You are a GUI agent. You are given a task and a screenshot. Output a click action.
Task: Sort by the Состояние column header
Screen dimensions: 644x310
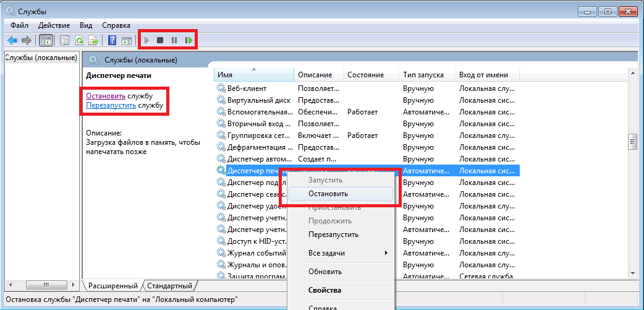370,75
